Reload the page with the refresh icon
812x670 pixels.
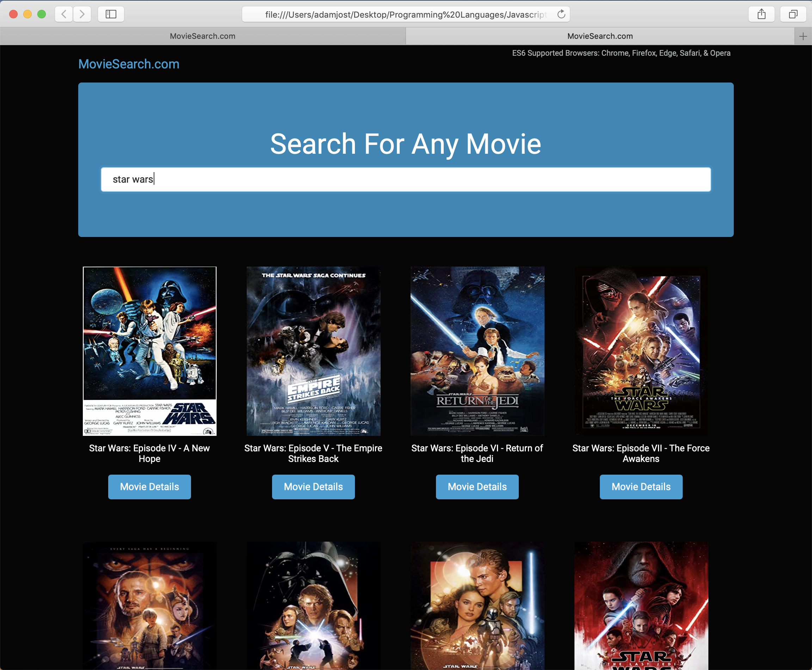[x=561, y=14]
